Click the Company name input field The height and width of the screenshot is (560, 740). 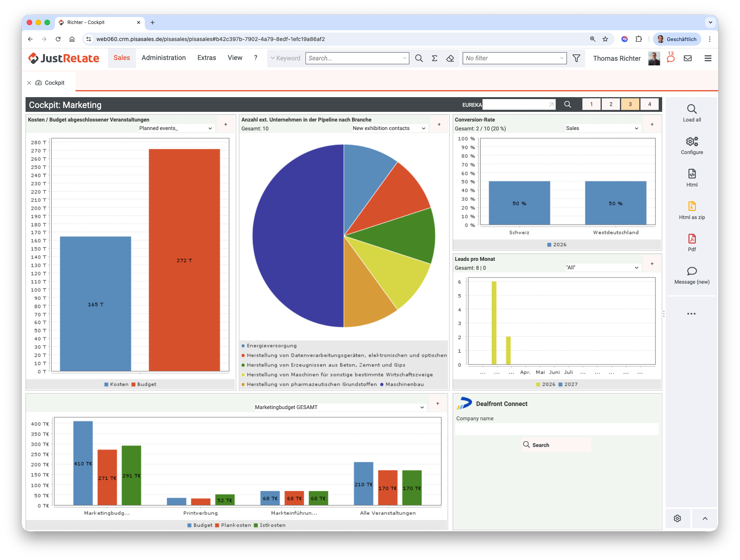click(557, 429)
